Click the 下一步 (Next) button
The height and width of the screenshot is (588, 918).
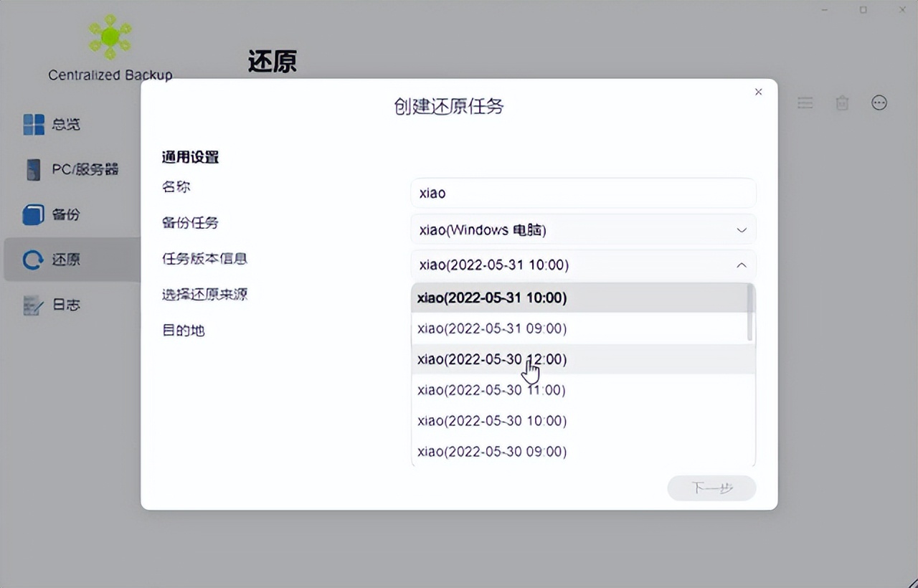tap(711, 488)
